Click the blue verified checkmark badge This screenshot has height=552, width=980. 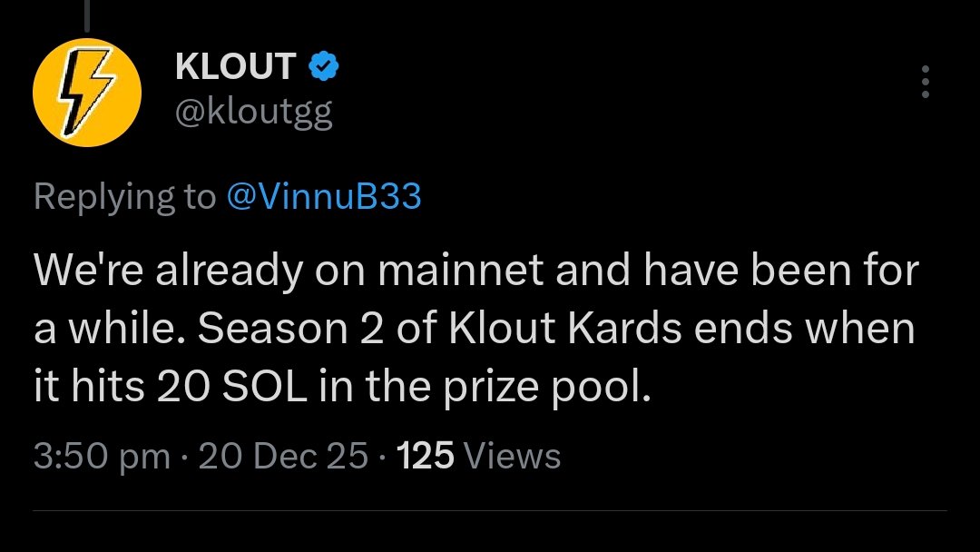coord(324,65)
